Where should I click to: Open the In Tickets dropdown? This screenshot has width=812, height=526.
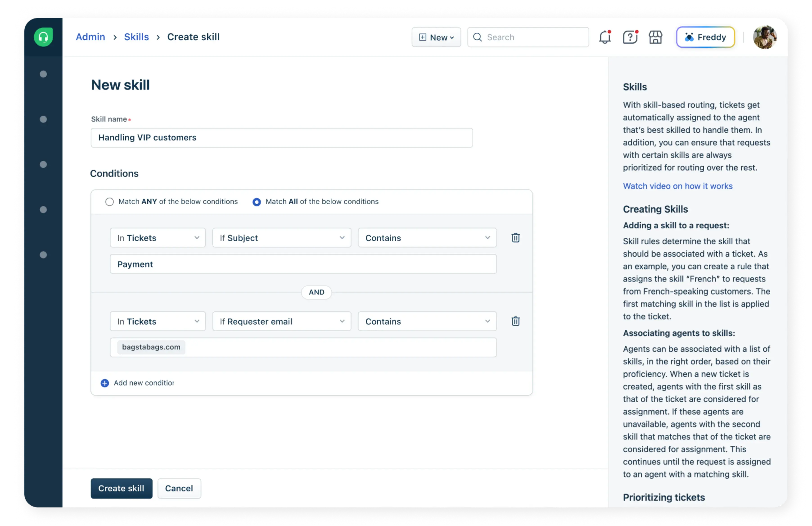(157, 238)
